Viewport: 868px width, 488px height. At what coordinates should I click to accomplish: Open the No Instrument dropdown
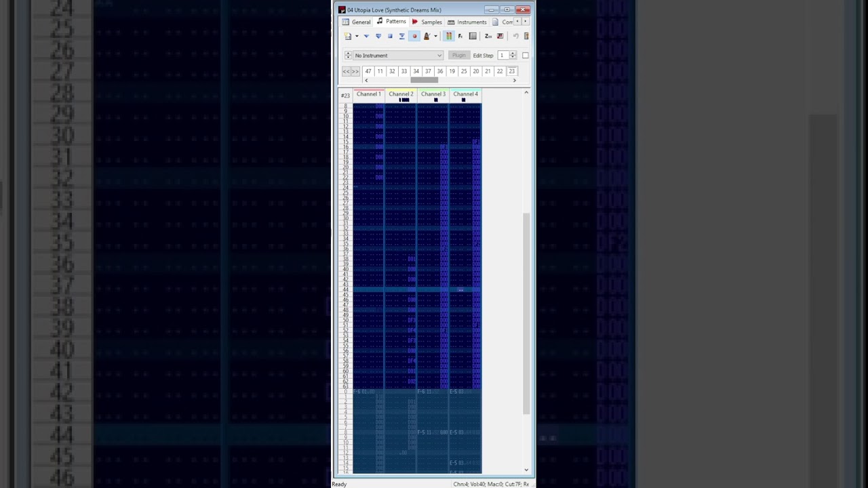pyautogui.click(x=398, y=56)
